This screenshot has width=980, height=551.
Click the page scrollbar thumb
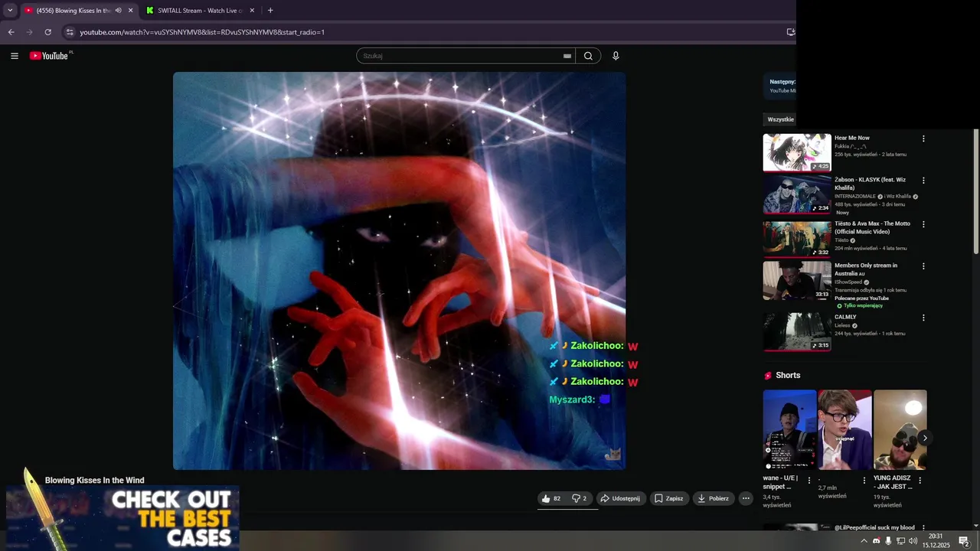coord(975,191)
